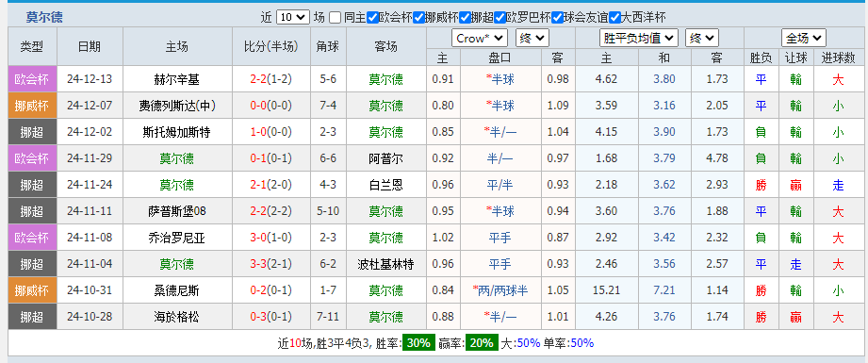Image resolution: width=868 pixels, height=363 pixels.
Task: Click the 0-0(0-0) score on 24-12-07 row
Action: click(x=271, y=106)
